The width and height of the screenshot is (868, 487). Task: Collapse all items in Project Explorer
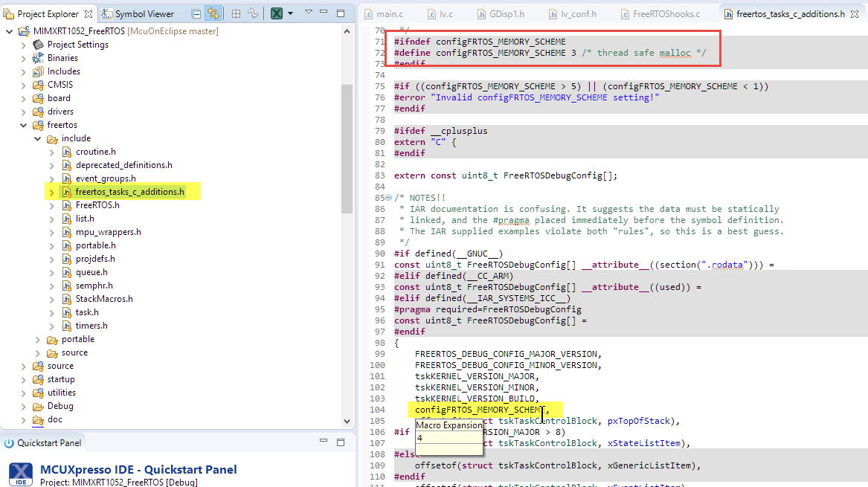[x=196, y=13]
